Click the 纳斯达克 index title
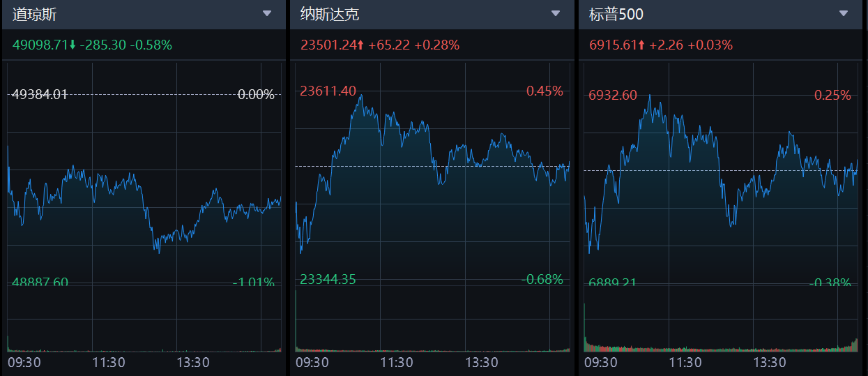The width and height of the screenshot is (868, 376). pyautogui.click(x=330, y=14)
